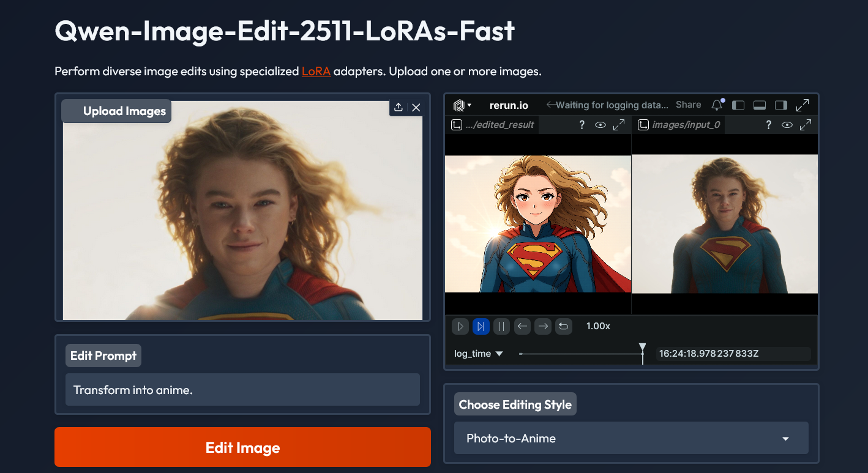Toggle the right selection panel
Image resolution: width=868 pixels, height=473 pixels.
tap(780, 105)
